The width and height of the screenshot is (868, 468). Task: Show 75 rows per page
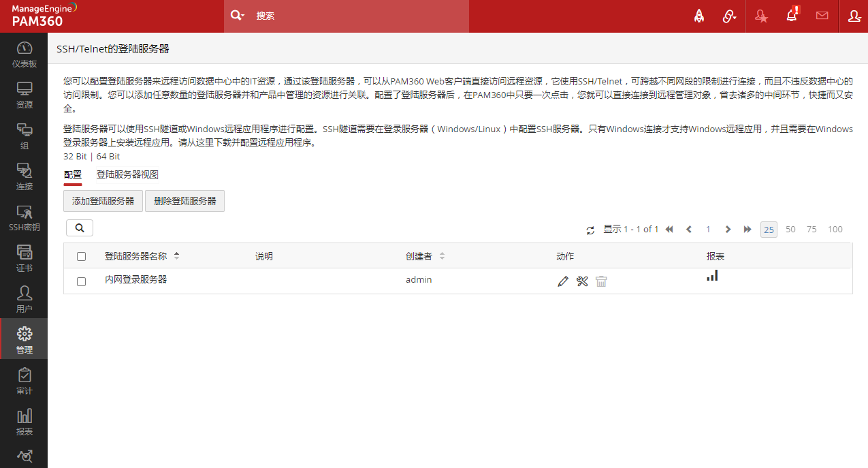coord(811,230)
